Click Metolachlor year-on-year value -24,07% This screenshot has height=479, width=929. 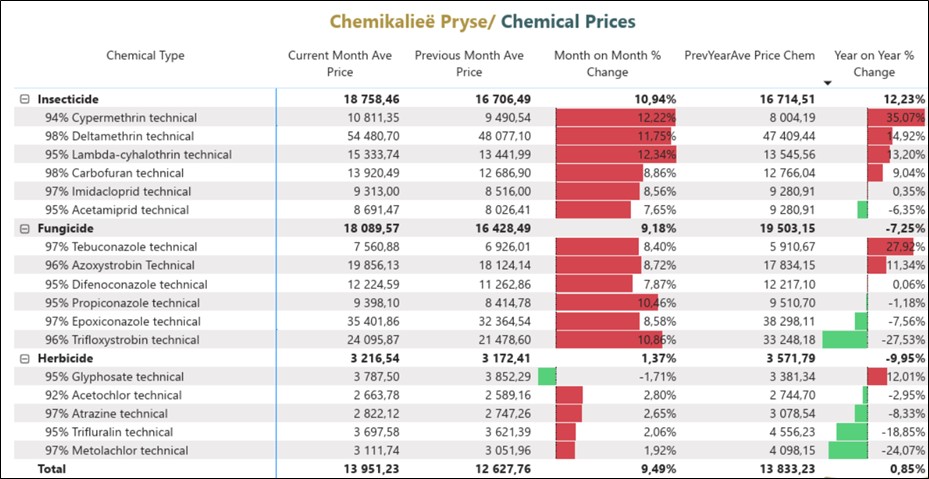pyautogui.click(x=898, y=451)
